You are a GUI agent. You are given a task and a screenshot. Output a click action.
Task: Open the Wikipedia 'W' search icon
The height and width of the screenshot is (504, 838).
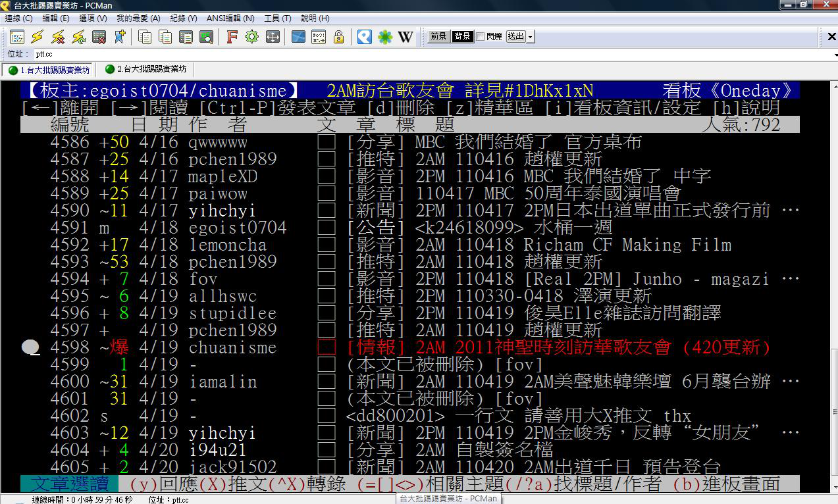pos(406,37)
